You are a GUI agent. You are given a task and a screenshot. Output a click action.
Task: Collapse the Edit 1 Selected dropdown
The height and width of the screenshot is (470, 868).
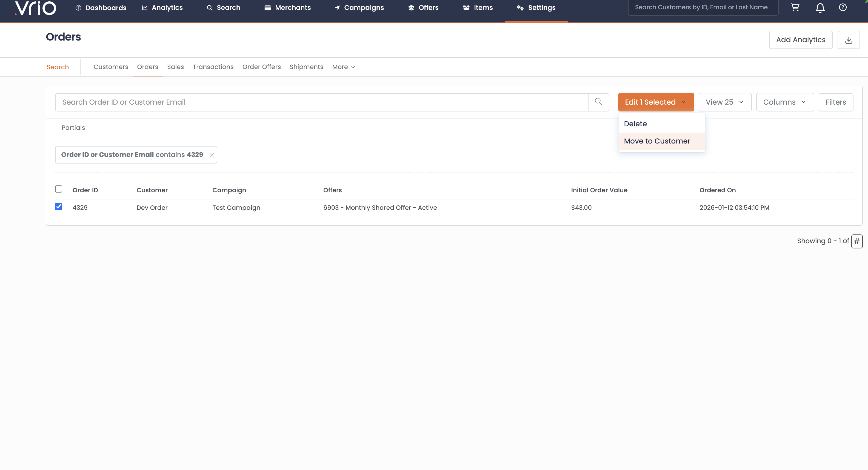656,102
